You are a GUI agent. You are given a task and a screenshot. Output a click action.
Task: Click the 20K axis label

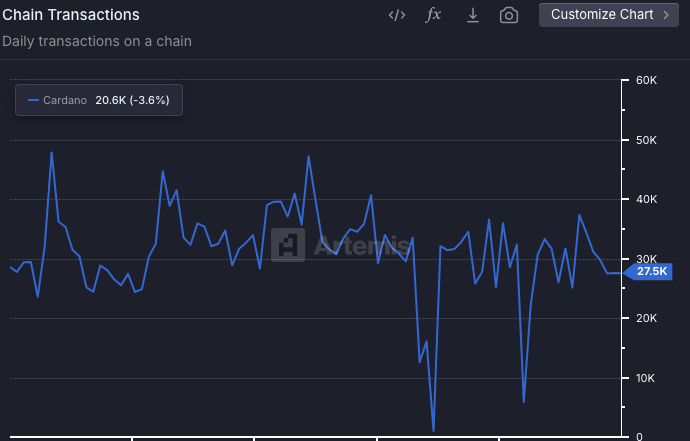646,318
